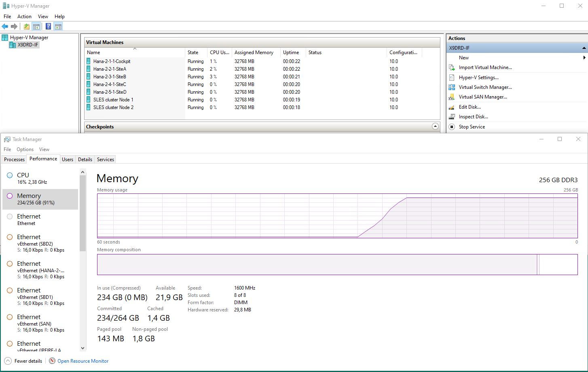Click the Hana-2-2-1-SiteA VM icon
Viewport: 588px width, 372px height.
pos(89,69)
